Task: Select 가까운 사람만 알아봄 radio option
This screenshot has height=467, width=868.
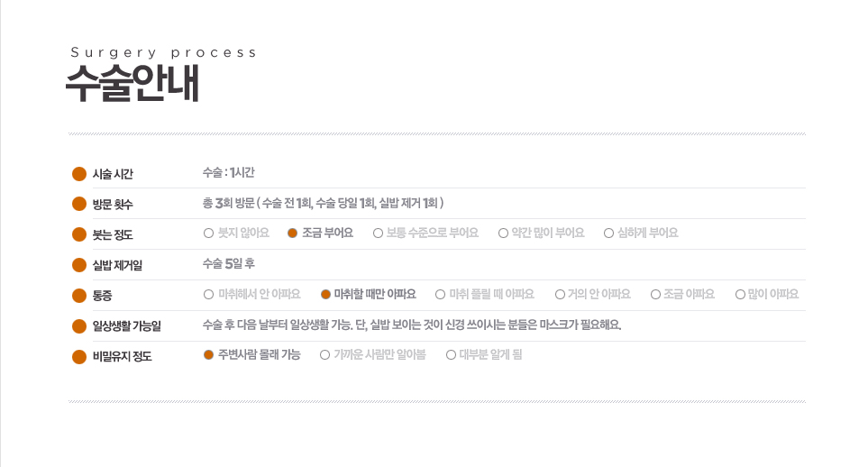Action: coord(325,355)
